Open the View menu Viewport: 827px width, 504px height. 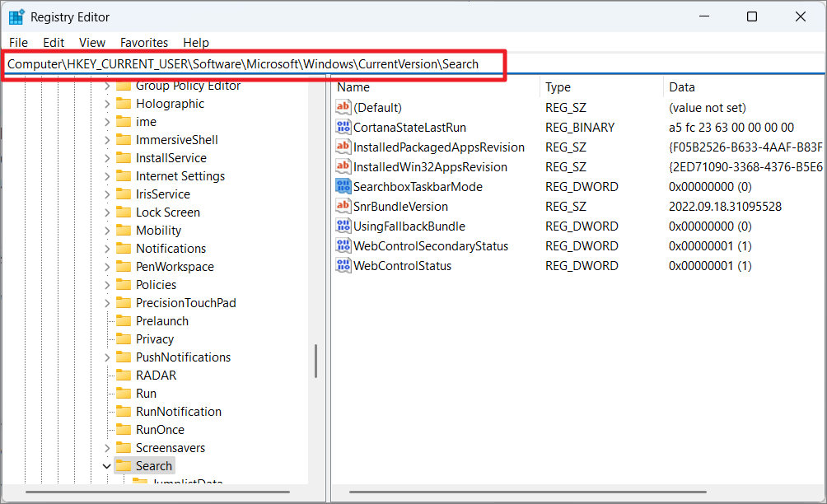point(92,43)
